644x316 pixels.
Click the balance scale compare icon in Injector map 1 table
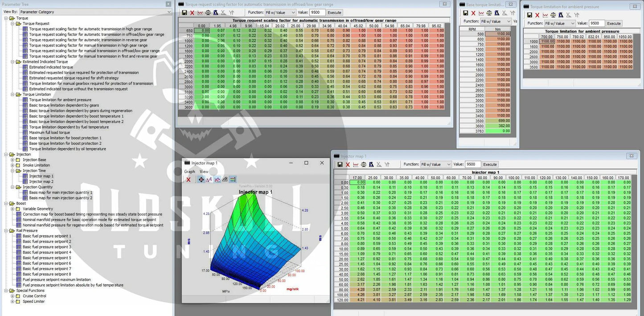click(x=364, y=164)
